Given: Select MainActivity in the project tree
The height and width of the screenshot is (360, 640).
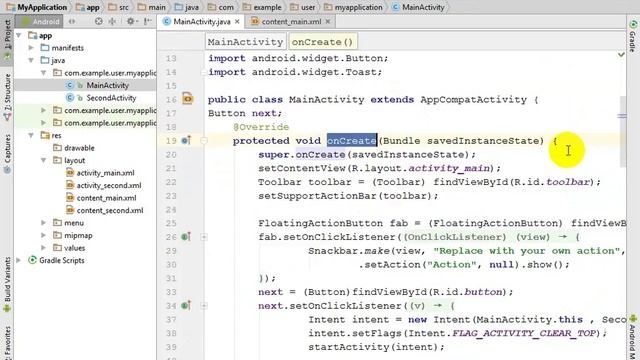Looking at the screenshot, I should click(107, 85).
